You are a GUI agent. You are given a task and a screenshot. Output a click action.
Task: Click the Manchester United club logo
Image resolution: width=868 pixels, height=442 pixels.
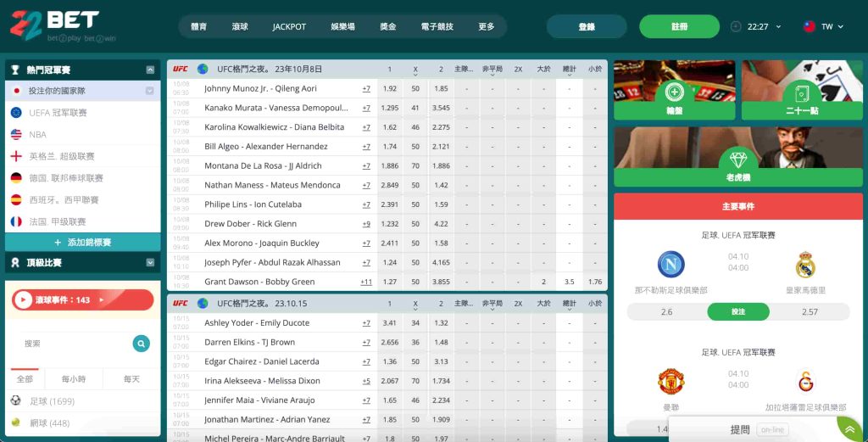pos(671,382)
